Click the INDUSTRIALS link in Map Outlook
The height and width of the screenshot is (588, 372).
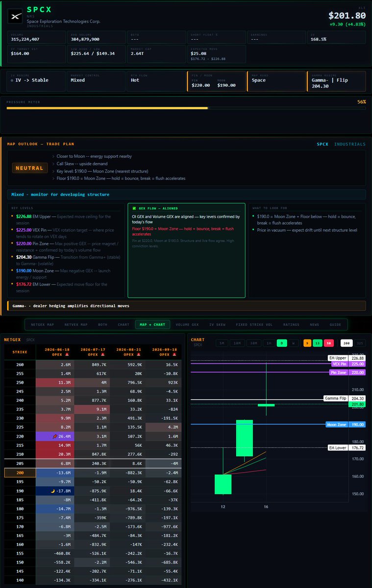(x=350, y=144)
